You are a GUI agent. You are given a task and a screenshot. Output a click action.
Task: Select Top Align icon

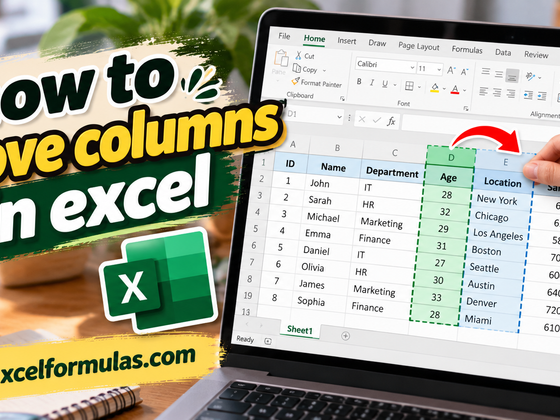pos(485,71)
